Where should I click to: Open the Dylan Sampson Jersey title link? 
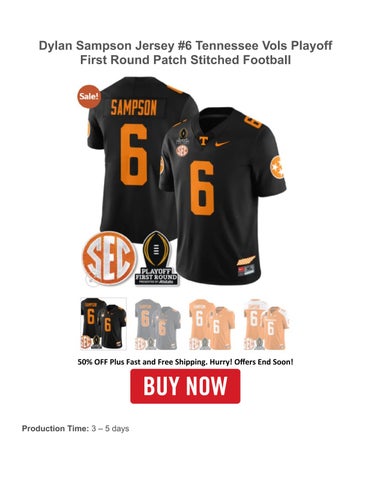[185, 53]
